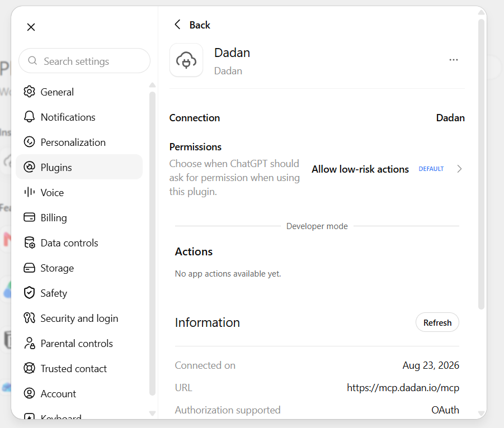The width and height of the screenshot is (504, 428).
Task: Click the Aug 23, 2026 date
Action: pos(431,365)
